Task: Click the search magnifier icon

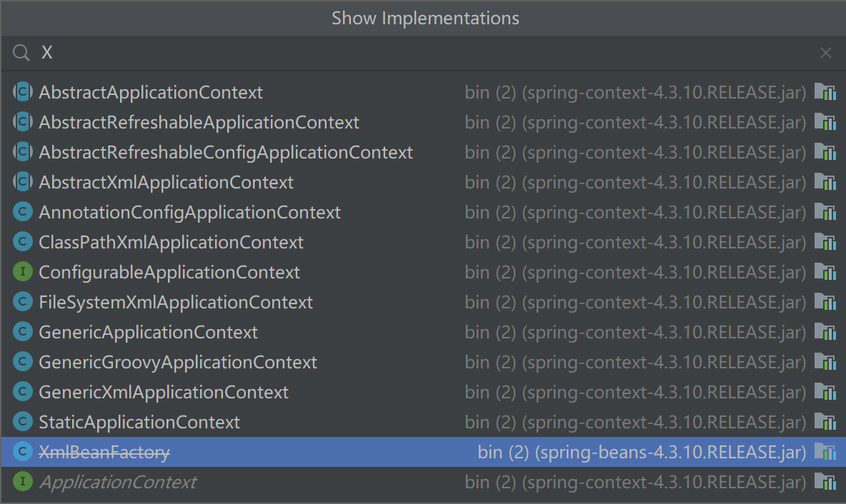Action: pyautogui.click(x=21, y=53)
